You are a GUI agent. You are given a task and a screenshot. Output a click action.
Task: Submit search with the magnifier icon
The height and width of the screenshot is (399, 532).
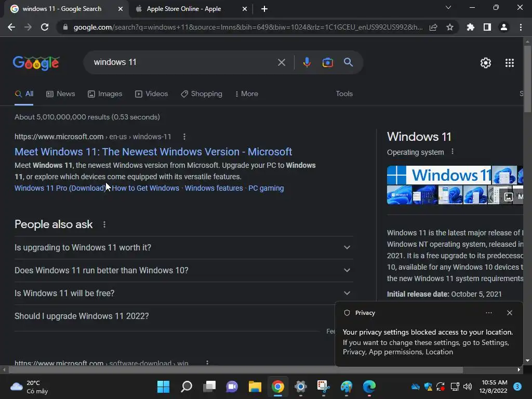pyautogui.click(x=348, y=62)
